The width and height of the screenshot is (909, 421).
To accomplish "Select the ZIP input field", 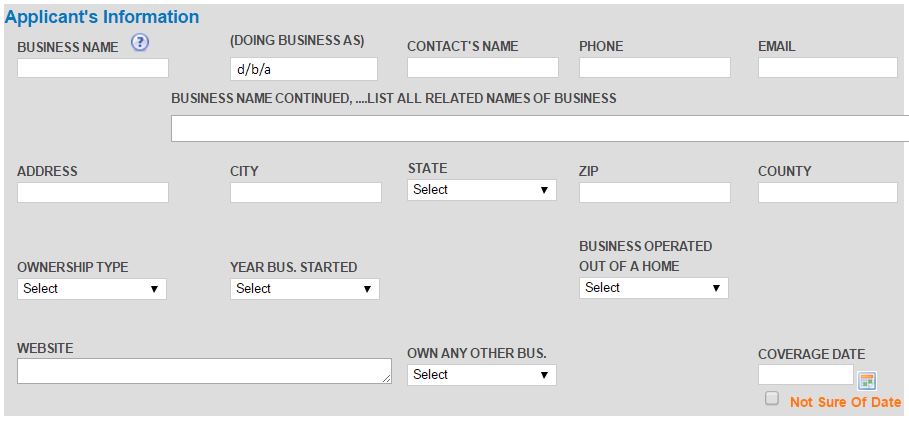I will pos(655,193).
